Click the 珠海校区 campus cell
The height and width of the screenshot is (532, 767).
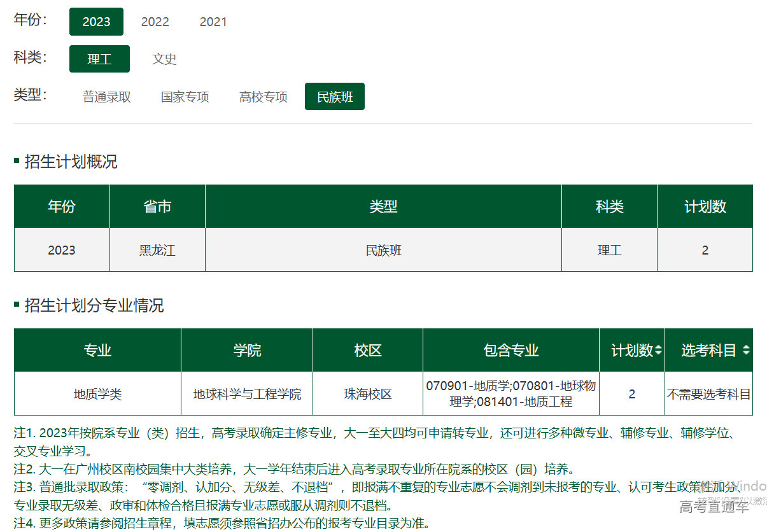pyautogui.click(x=368, y=395)
